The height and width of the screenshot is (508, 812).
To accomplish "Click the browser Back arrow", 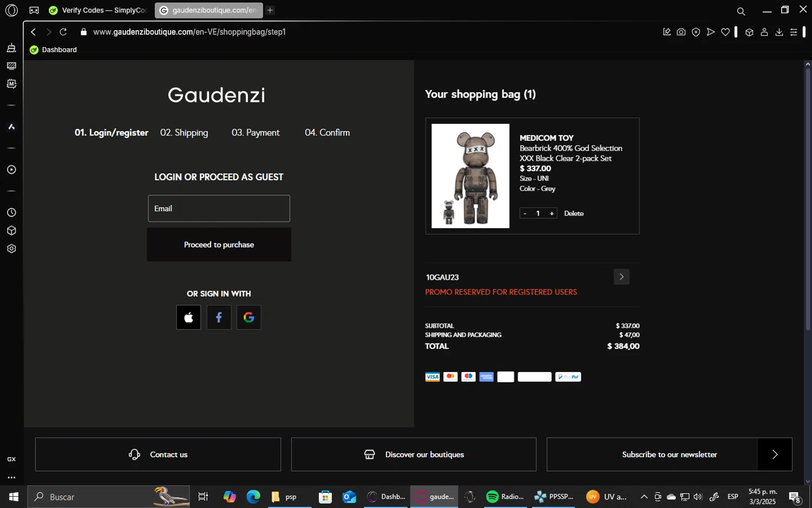I will [x=34, y=32].
